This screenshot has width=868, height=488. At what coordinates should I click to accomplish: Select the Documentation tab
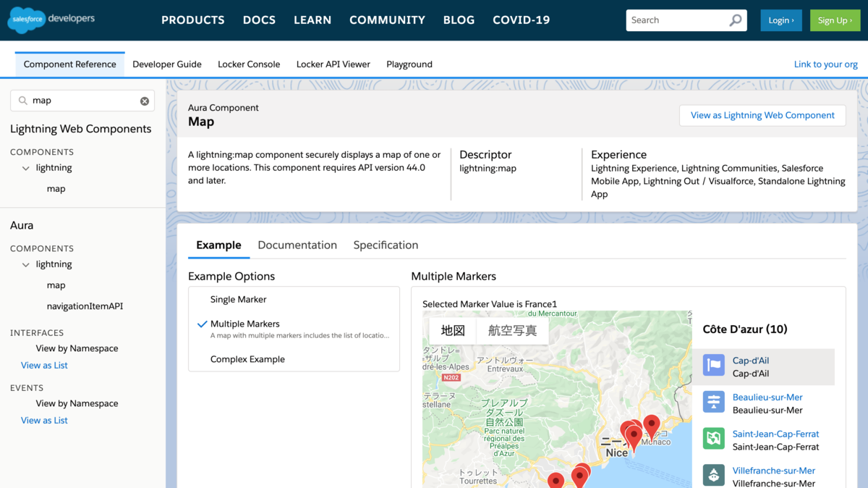(x=297, y=245)
